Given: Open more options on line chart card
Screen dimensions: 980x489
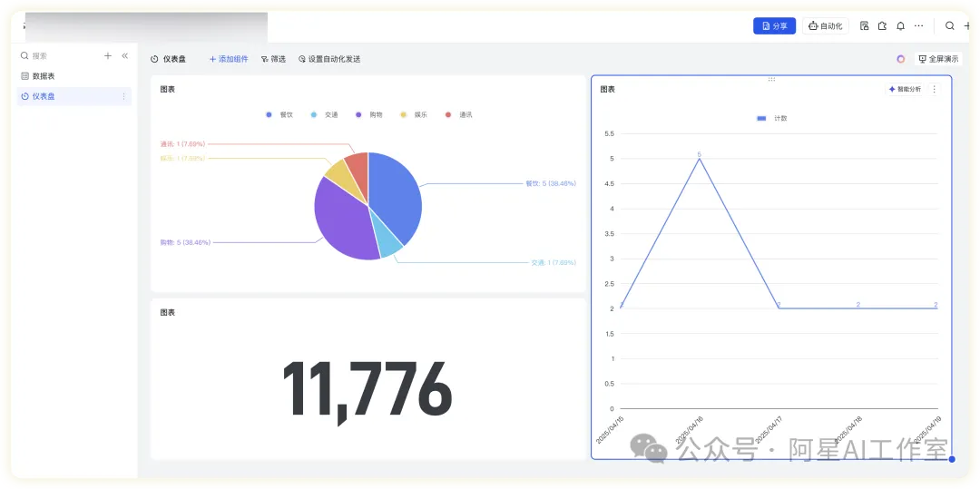Looking at the screenshot, I should tap(935, 89).
